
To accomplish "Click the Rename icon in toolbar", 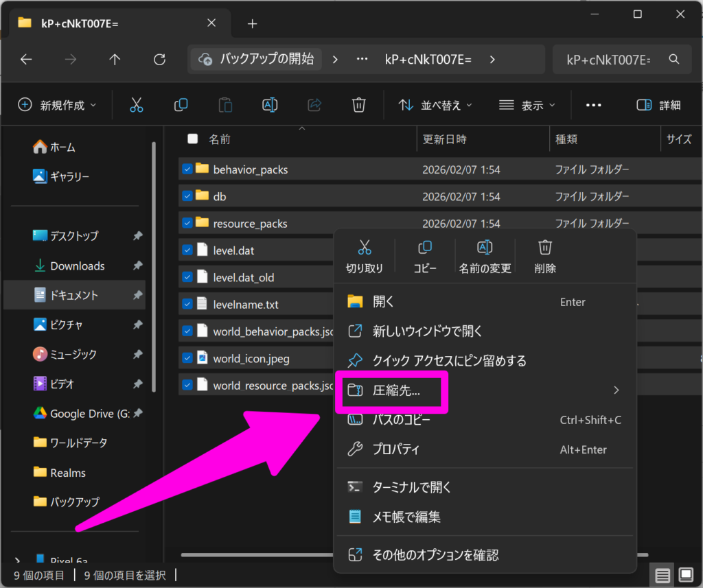I will tap(270, 105).
